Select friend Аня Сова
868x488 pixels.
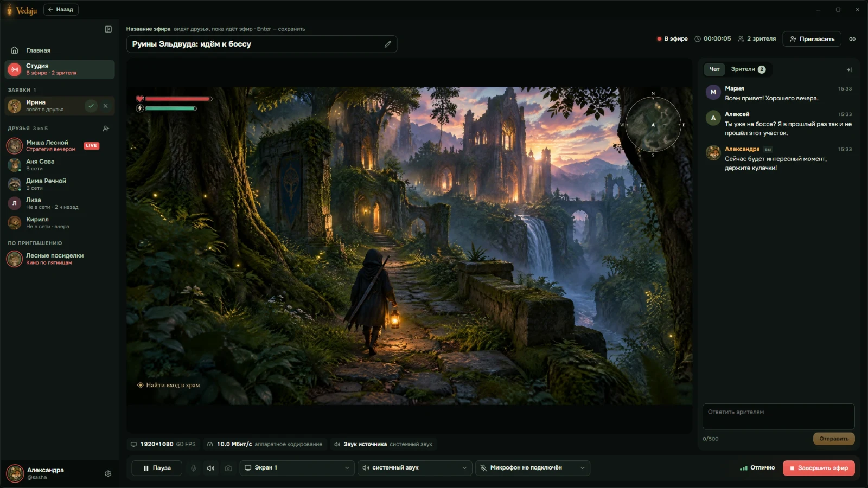(x=60, y=165)
